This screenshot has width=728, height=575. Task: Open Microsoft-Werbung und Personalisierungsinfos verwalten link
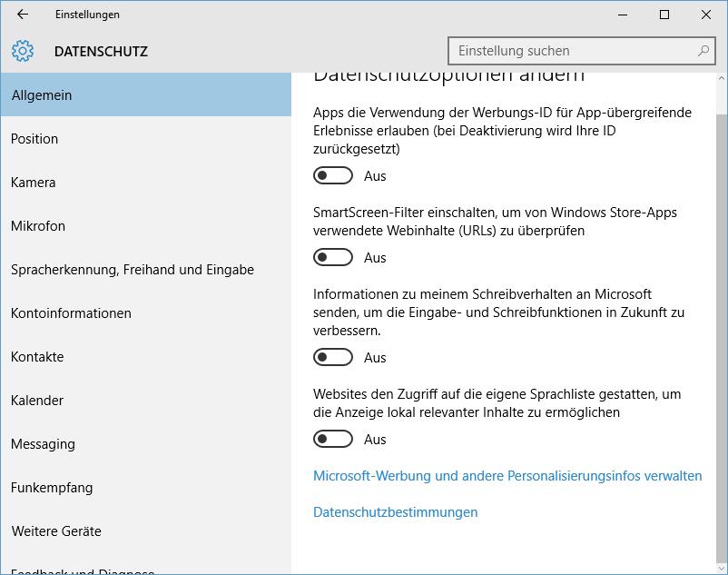507,476
